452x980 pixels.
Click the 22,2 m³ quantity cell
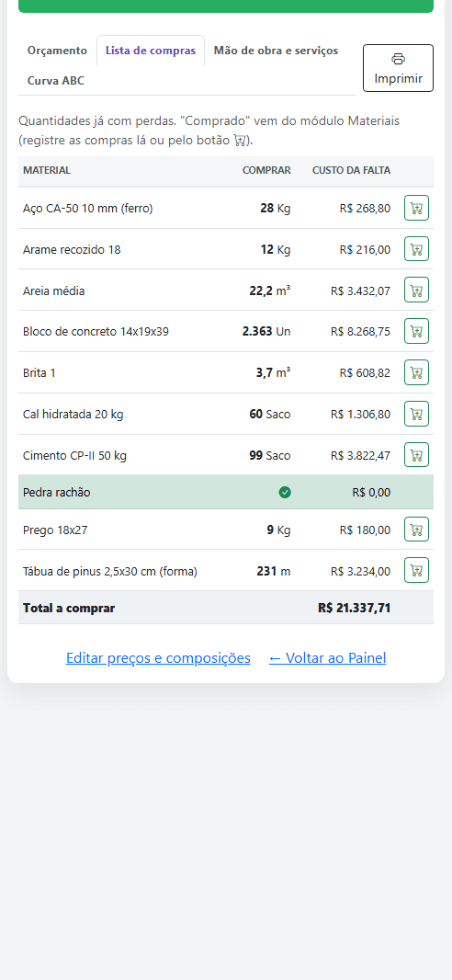click(270, 291)
